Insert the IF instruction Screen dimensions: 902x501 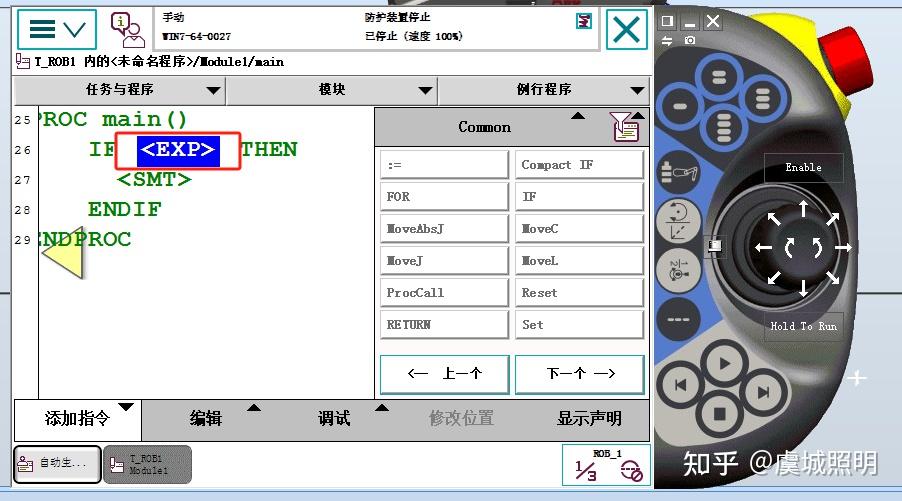click(579, 197)
